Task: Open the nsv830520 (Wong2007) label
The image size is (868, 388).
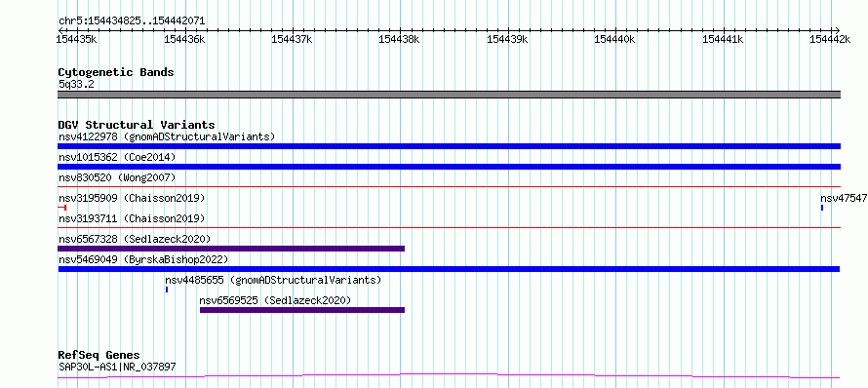Action: 117,177
